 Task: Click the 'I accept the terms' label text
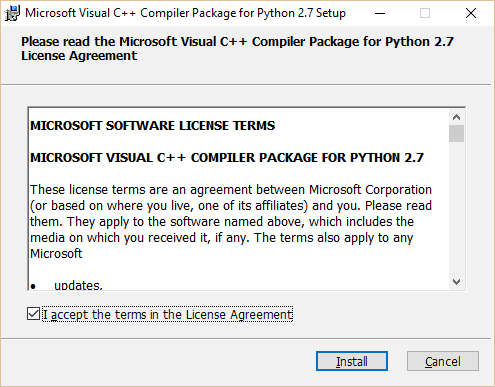(x=168, y=314)
